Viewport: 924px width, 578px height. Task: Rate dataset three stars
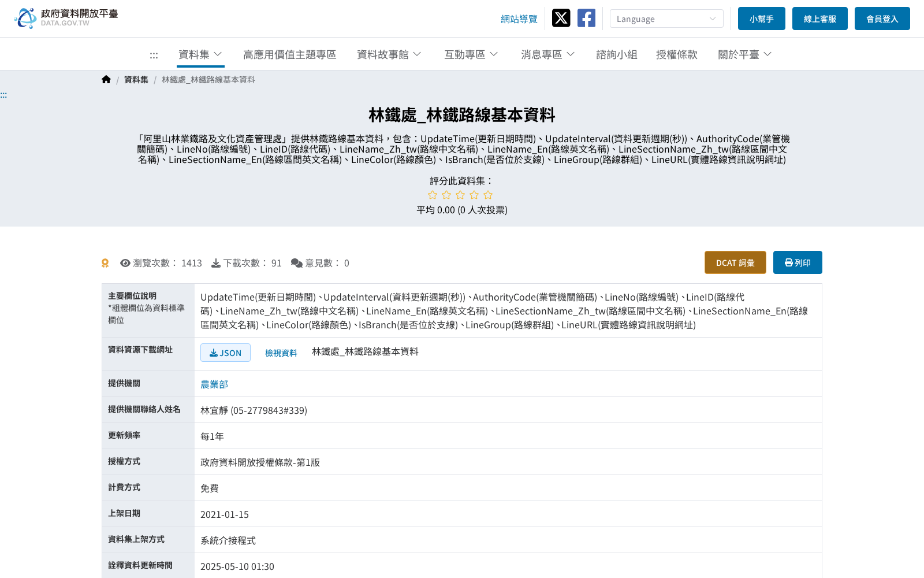coord(460,195)
